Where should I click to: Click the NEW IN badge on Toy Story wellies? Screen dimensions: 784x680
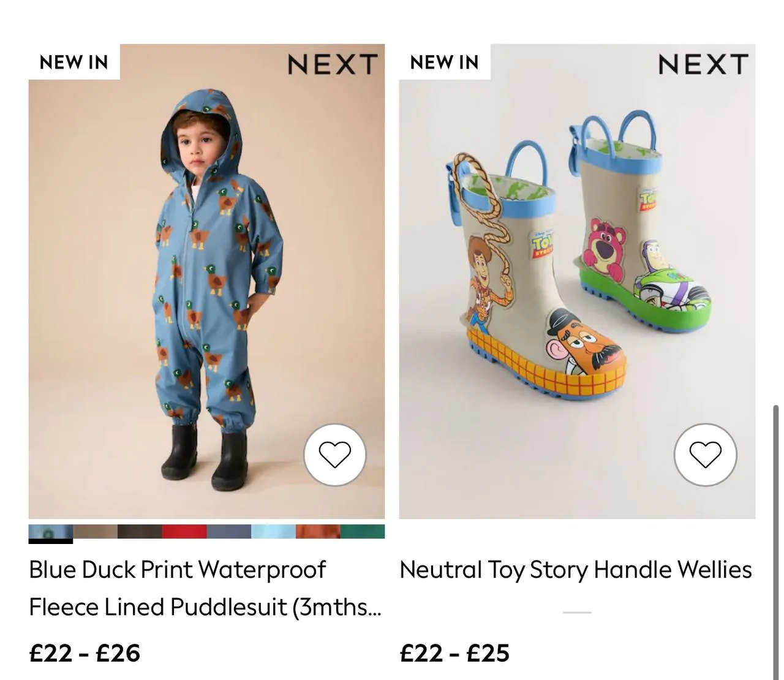(445, 62)
